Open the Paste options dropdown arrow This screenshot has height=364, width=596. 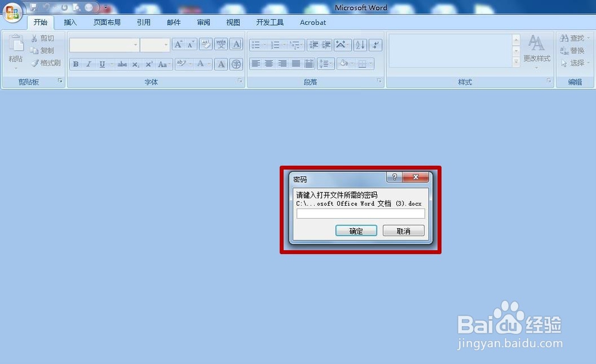tap(16, 69)
